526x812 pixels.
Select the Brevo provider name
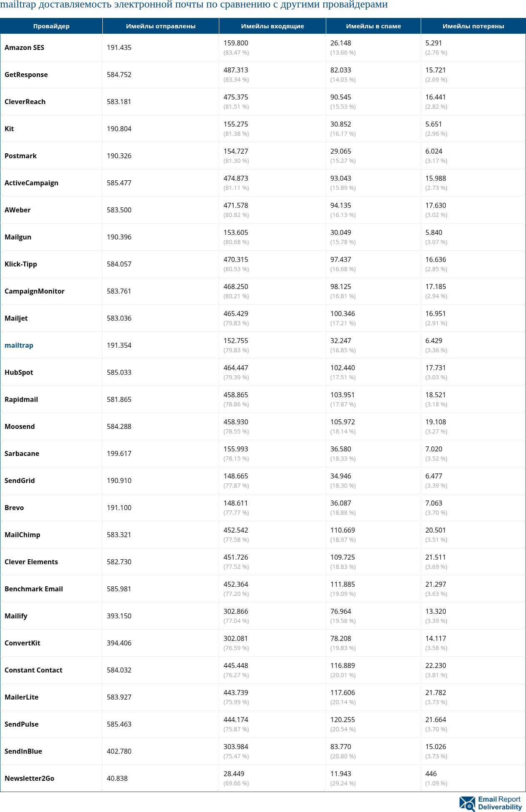click(14, 508)
